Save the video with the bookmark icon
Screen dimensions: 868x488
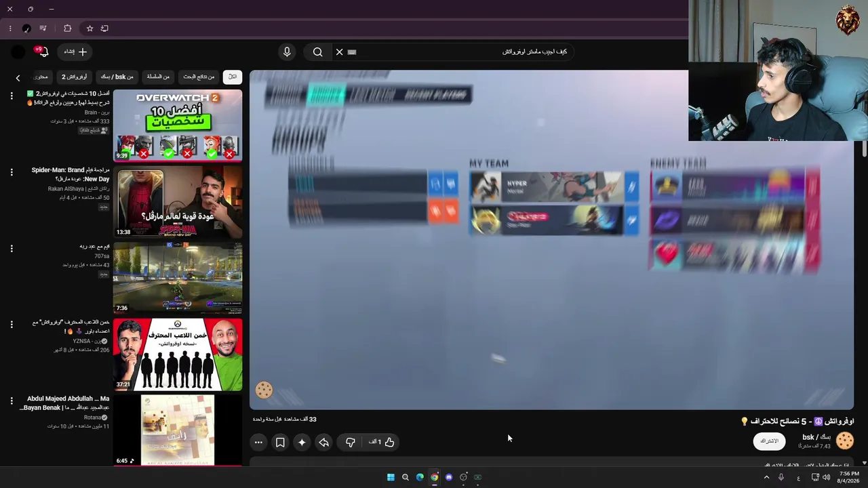(280, 442)
